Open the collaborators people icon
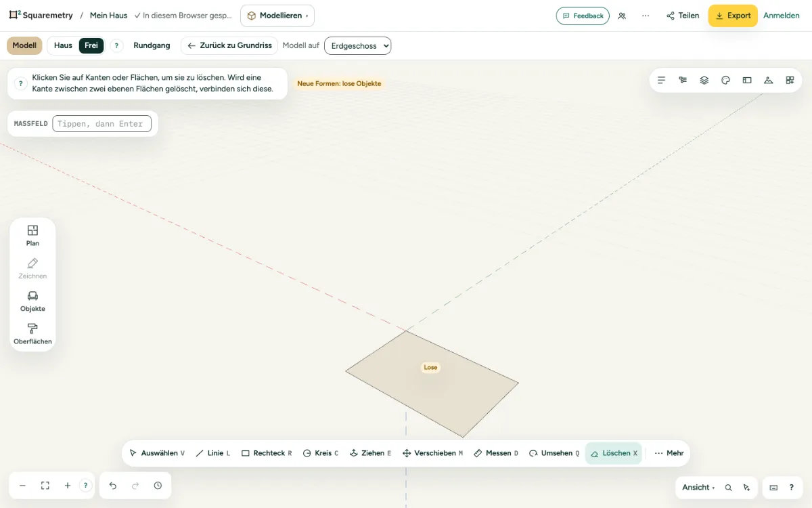The width and height of the screenshot is (812, 508). click(x=622, y=16)
